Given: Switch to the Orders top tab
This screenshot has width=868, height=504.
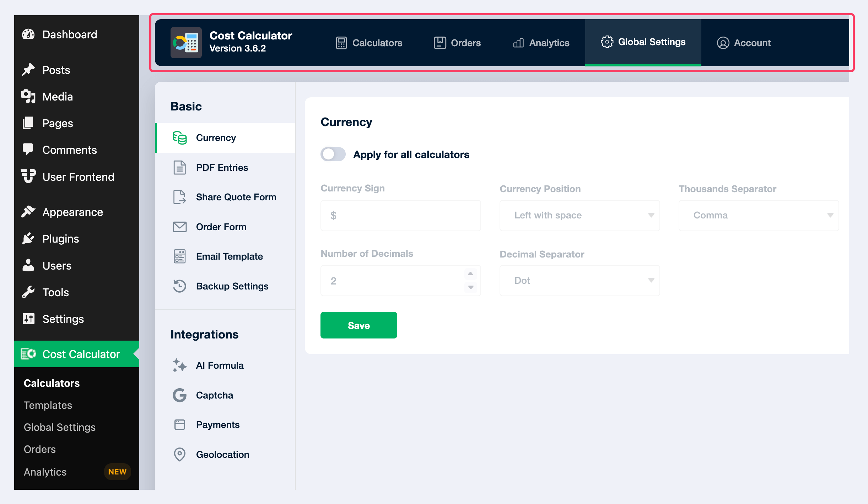Looking at the screenshot, I should (x=457, y=43).
